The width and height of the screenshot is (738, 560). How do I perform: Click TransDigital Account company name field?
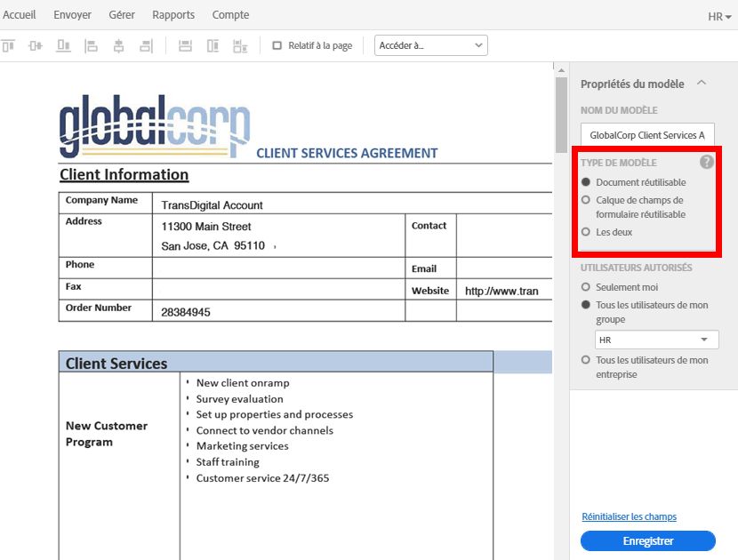click(x=212, y=205)
